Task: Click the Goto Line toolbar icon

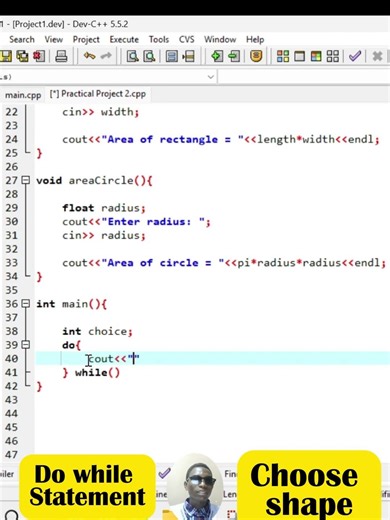Action: [188, 56]
